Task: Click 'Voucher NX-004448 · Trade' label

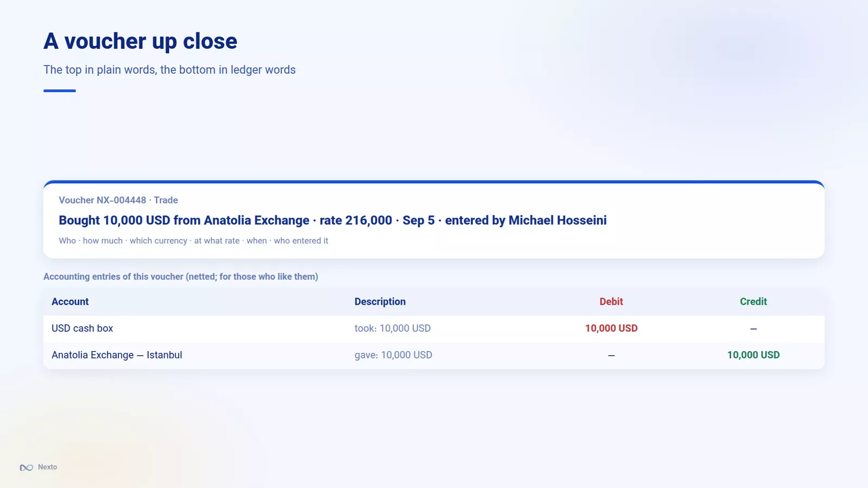Action: [118, 200]
